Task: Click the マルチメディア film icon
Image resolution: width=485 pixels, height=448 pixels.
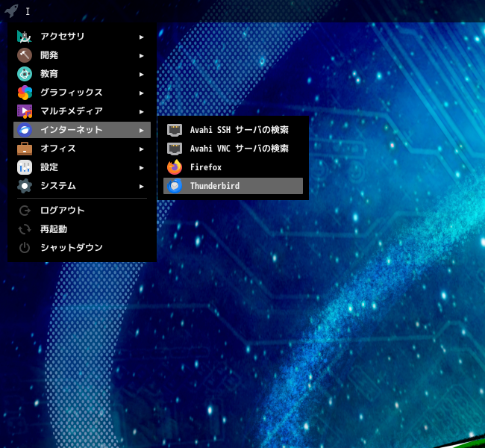Action: tap(25, 111)
